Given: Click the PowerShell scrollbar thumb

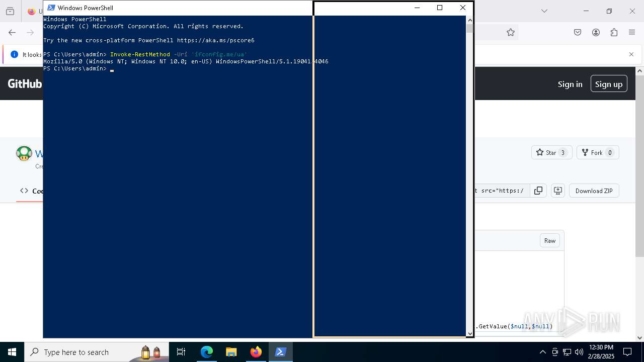Looking at the screenshot, I should click(x=469, y=28).
